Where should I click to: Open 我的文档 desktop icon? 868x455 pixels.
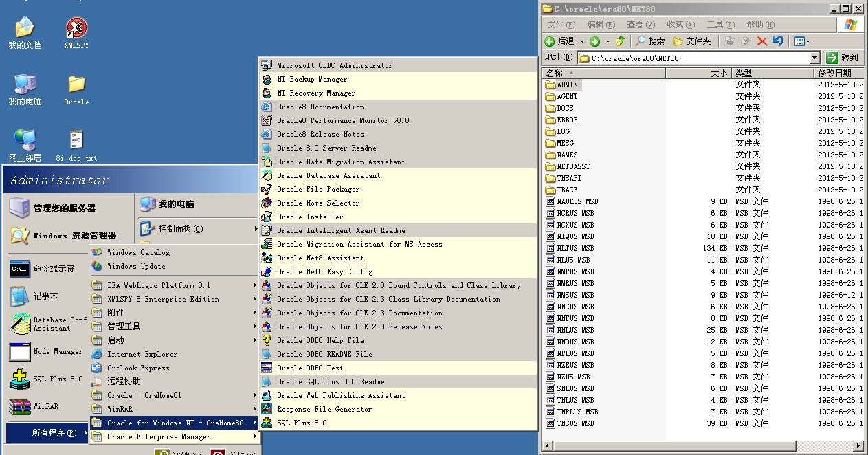(x=25, y=33)
